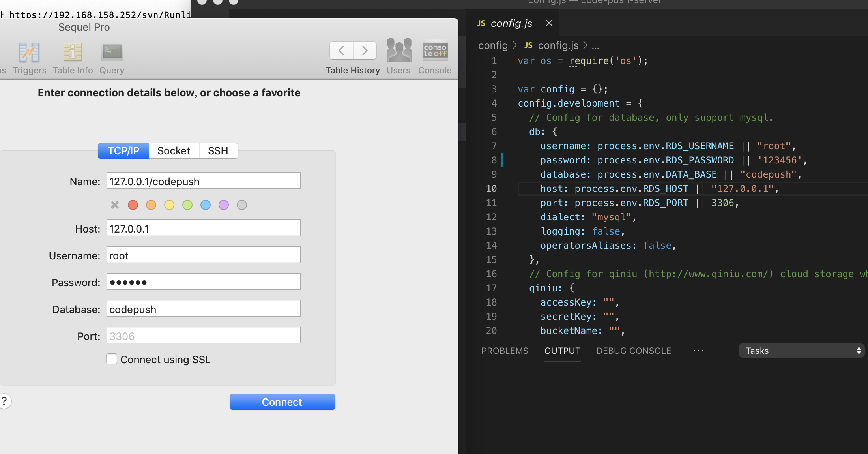Click the help question mark button
868x454 pixels.
pos(4,401)
